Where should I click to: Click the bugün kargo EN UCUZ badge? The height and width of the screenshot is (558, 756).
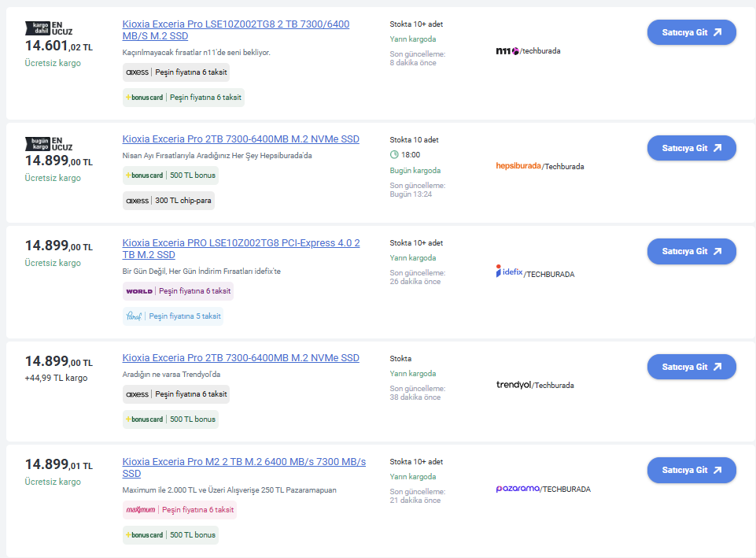(x=49, y=144)
